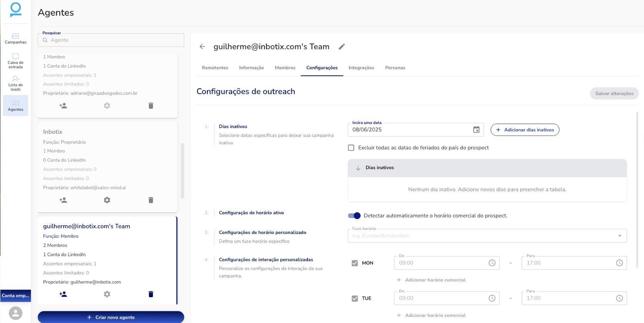Click 'Proprietário: whitelabel@sales-mind.ai' text
644x323 pixels.
pos(85,188)
